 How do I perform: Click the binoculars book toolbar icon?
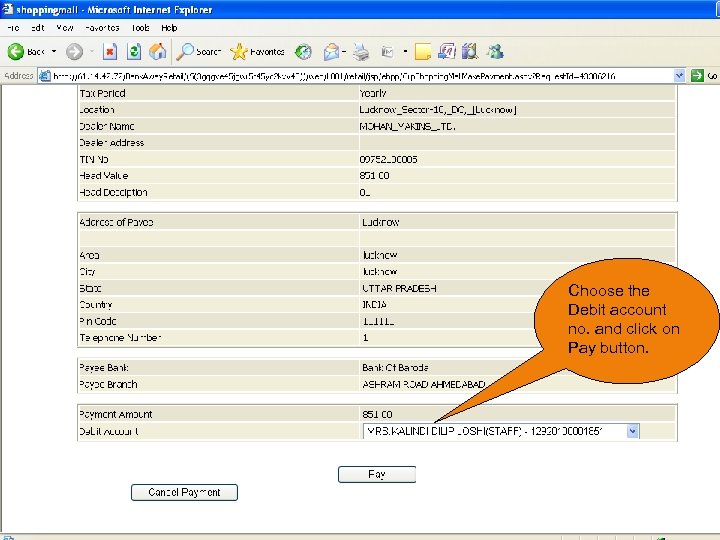[470, 51]
